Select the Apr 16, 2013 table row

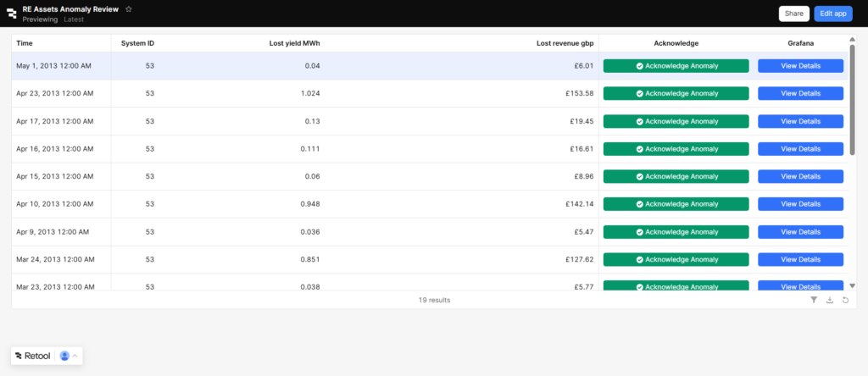point(254,149)
